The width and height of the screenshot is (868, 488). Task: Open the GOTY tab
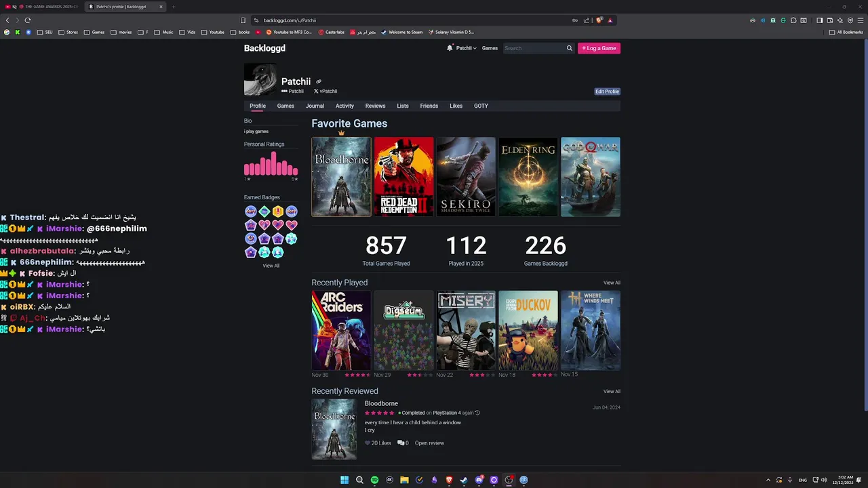(x=481, y=106)
